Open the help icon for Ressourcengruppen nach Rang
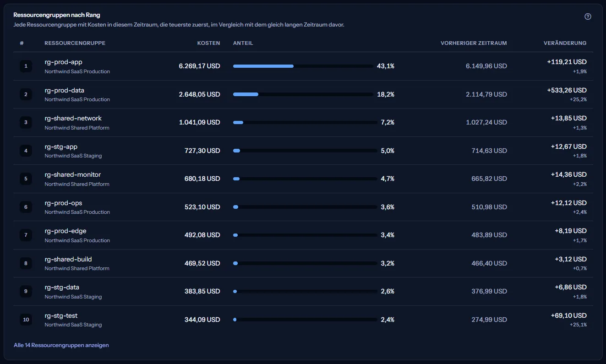 [588, 16]
